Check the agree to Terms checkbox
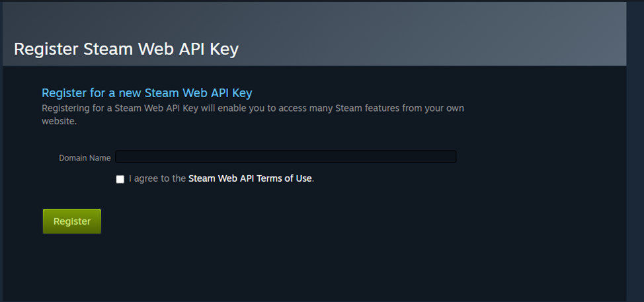Viewport: 644px width, 302px height. pos(120,179)
